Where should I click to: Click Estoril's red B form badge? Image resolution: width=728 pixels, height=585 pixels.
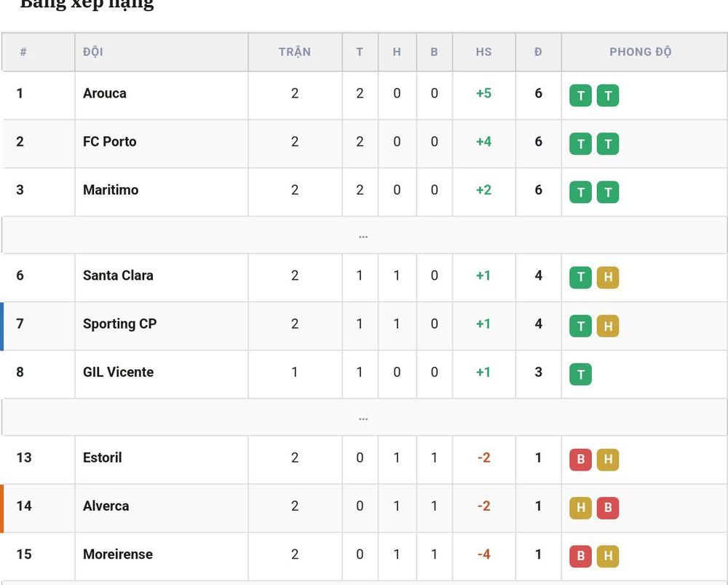tap(580, 460)
